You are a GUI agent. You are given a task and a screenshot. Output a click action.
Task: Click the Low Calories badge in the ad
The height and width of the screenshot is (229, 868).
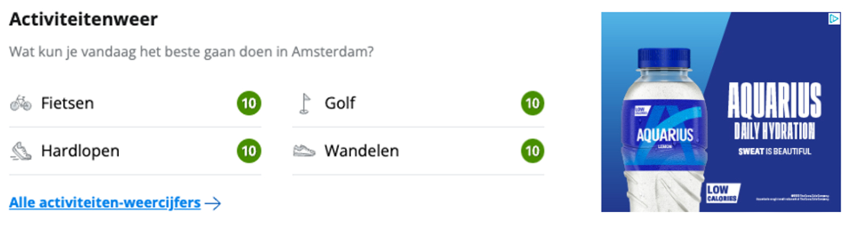click(x=722, y=193)
